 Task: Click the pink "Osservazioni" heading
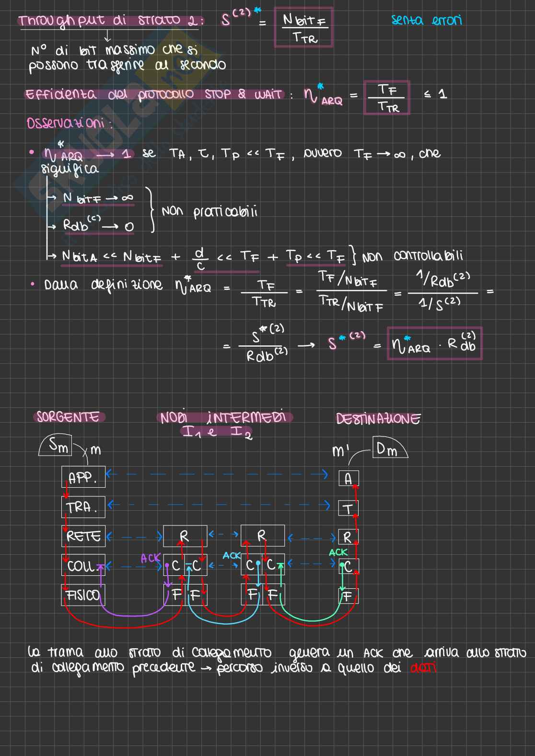pos(69,123)
